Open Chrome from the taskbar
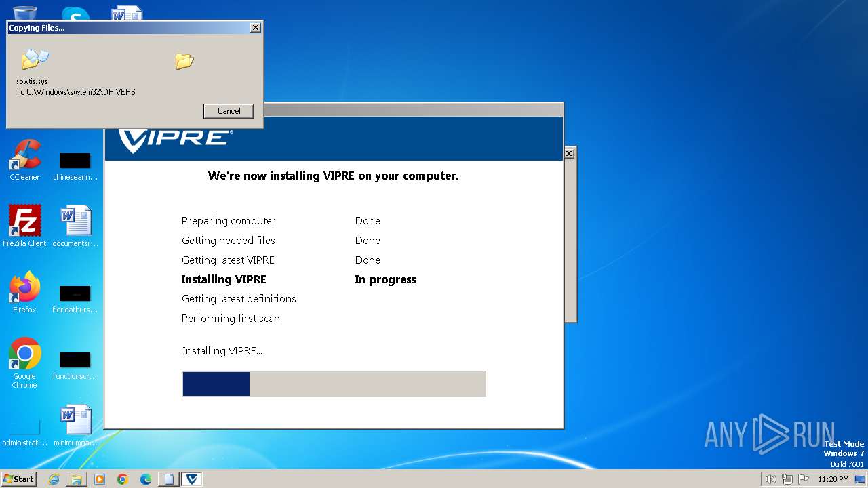Image resolution: width=868 pixels, height=488 pixels. (123, 479)
